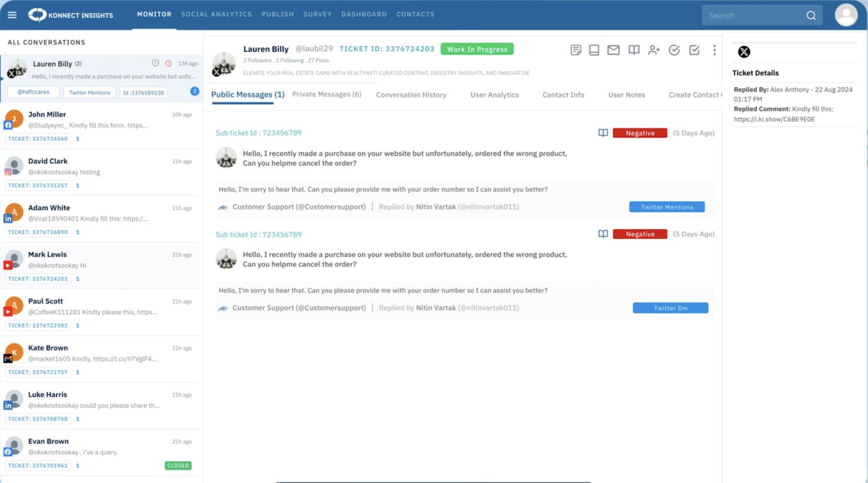Screen dimensions: 868x483
Task: Click the checkbox task icon in ticket toolbar
Action: pyautogui.click(x=694, y=50)
